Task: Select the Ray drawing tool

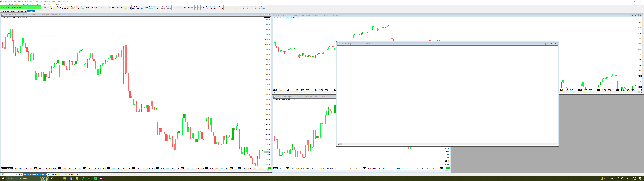Action: point(130,8)
